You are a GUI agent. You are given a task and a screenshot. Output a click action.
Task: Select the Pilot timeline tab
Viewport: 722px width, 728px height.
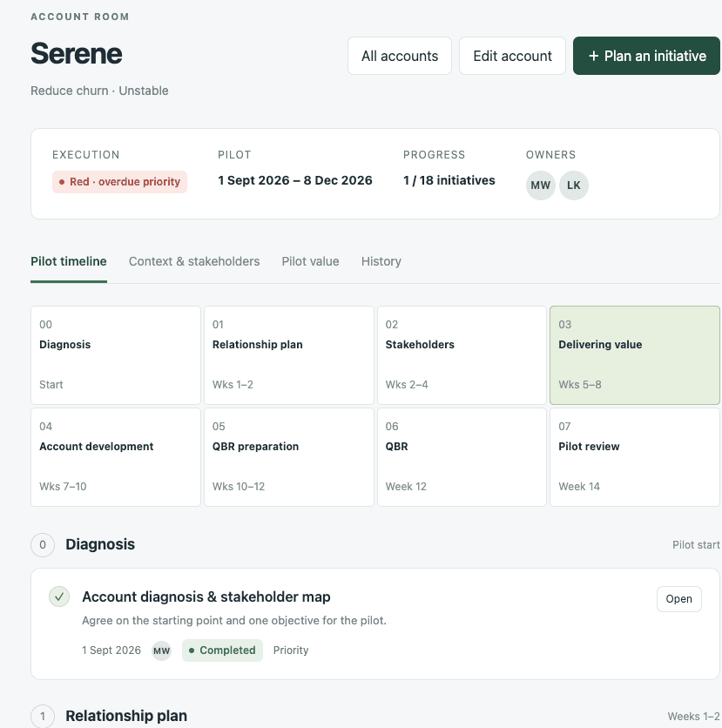click(x=69, y=261)
